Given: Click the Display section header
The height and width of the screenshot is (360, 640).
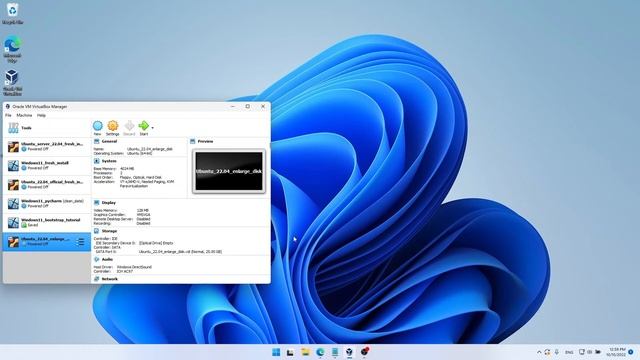Looking at the screenshot, I should 109,203.
